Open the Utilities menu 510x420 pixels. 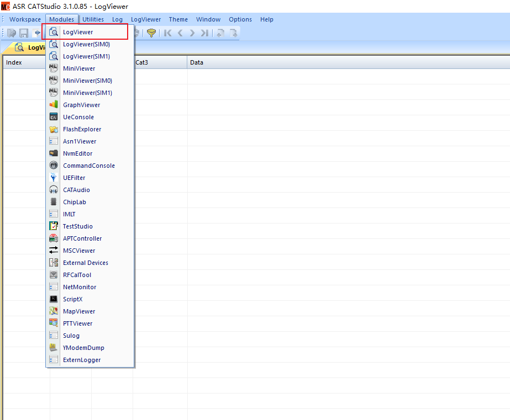pyautogui.click(x=93, y=19)
